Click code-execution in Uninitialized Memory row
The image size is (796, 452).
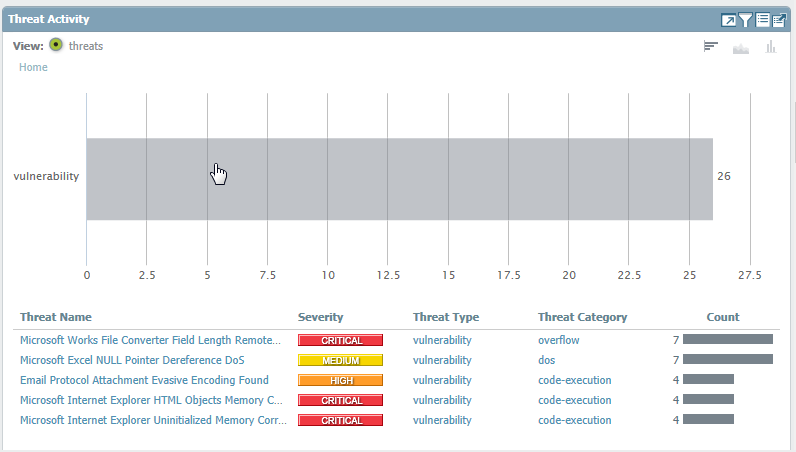coord(575,420)
